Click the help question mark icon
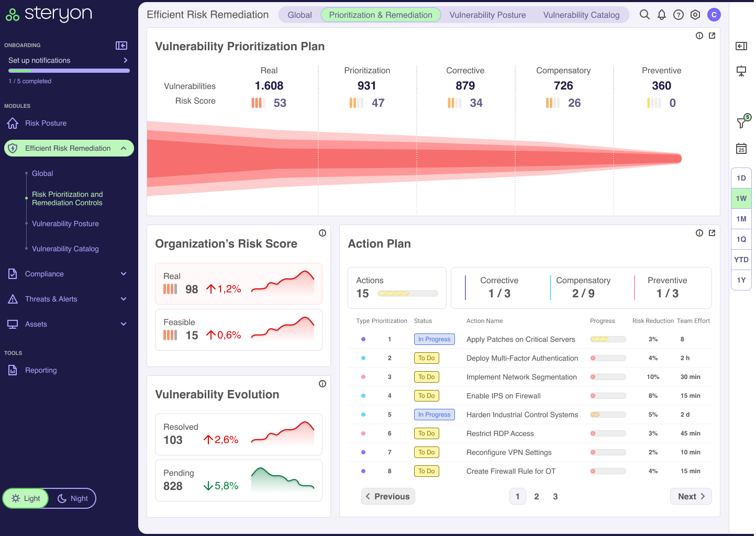 pyautogui.click(x=679, y=15)
